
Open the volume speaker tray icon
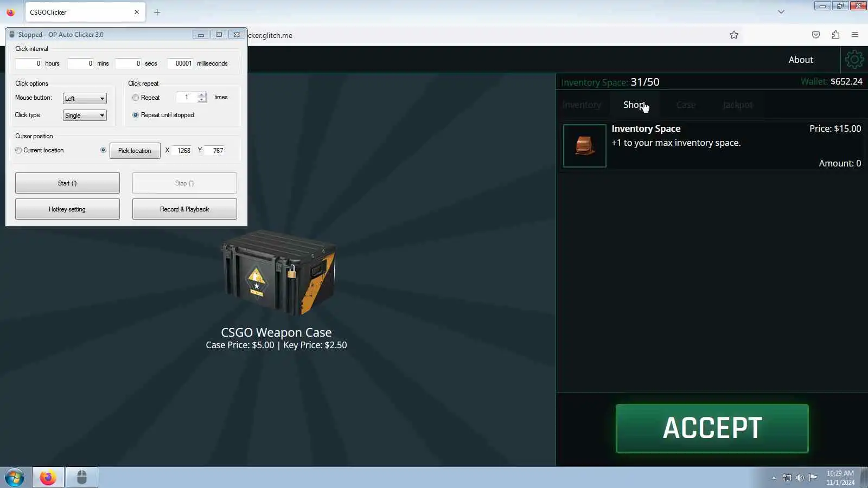click(x=800, y=478)
